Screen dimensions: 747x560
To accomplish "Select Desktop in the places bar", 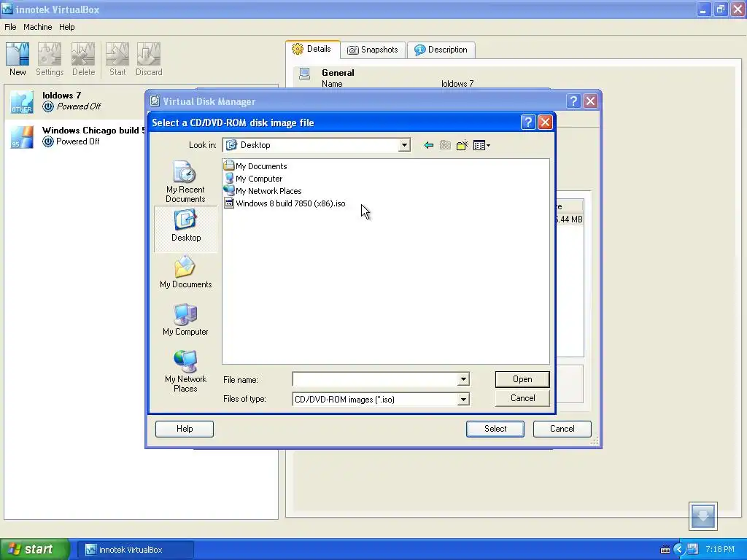I will (186, 228).
